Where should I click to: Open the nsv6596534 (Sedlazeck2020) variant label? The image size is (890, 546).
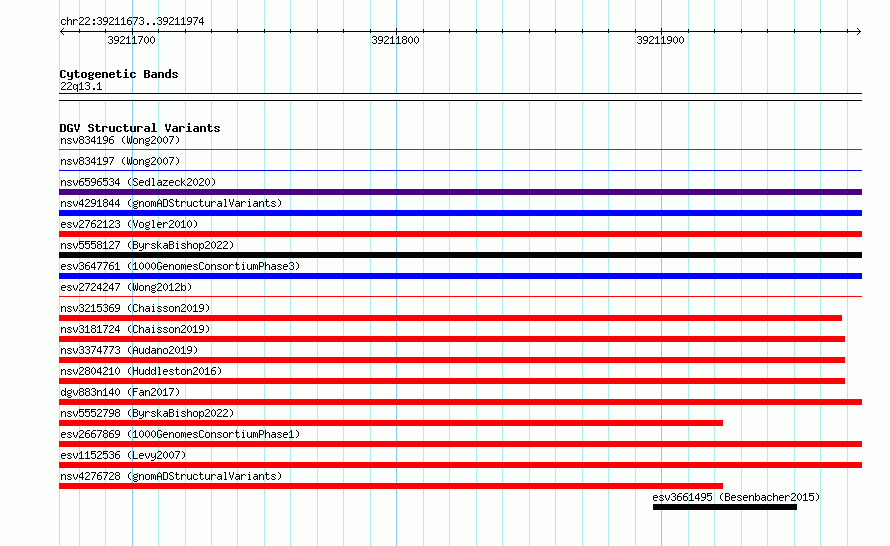[x=138, y=182]
